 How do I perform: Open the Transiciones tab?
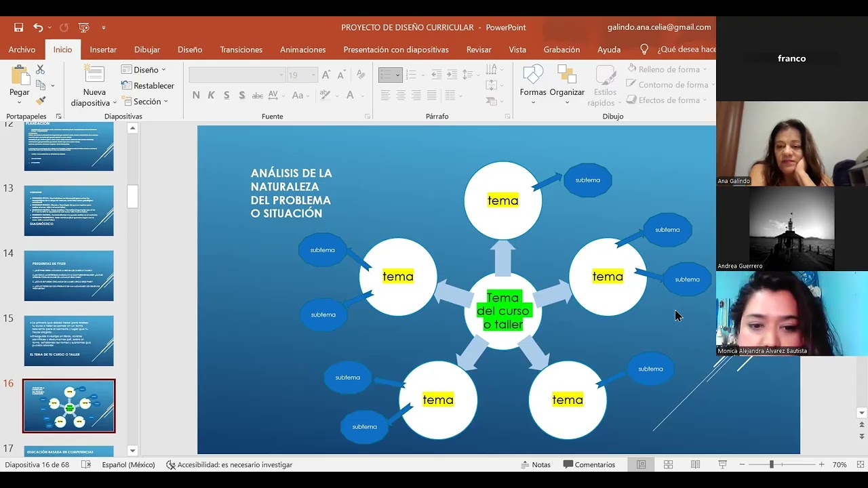pyautogui.click(x=241, y=49)
